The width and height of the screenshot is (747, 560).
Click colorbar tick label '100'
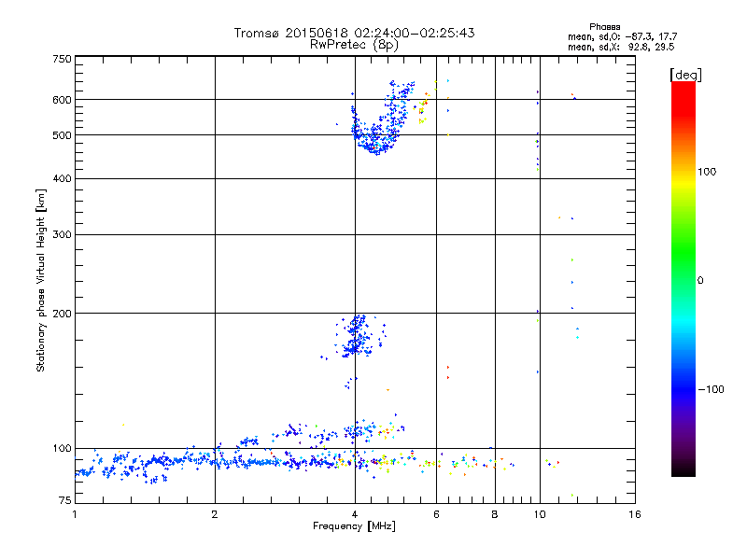[707, 172]
